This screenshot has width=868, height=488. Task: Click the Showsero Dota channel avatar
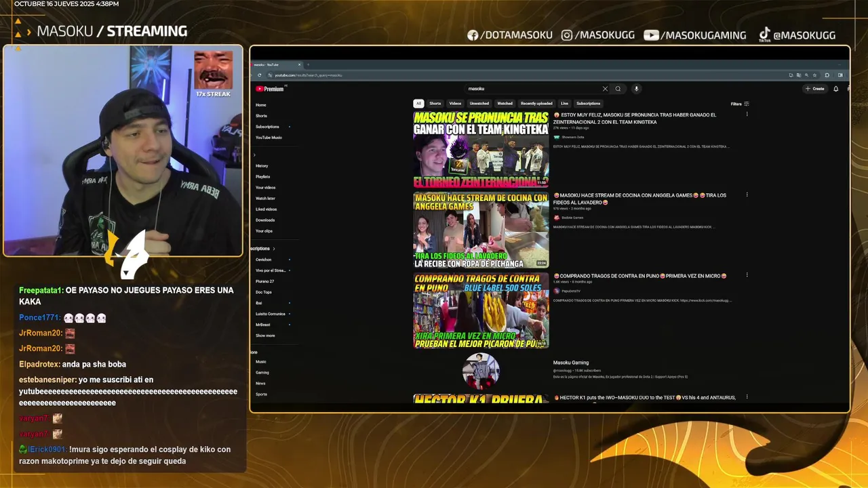(557, 137)
